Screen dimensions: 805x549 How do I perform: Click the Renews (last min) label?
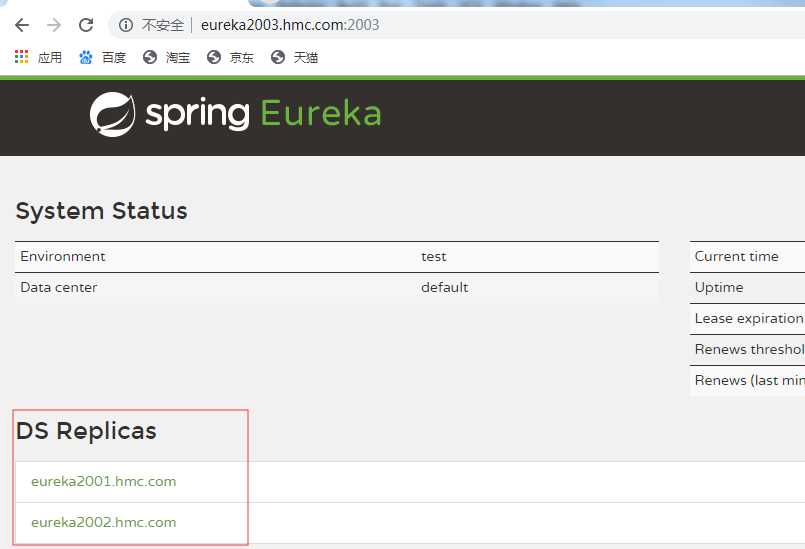750,380
